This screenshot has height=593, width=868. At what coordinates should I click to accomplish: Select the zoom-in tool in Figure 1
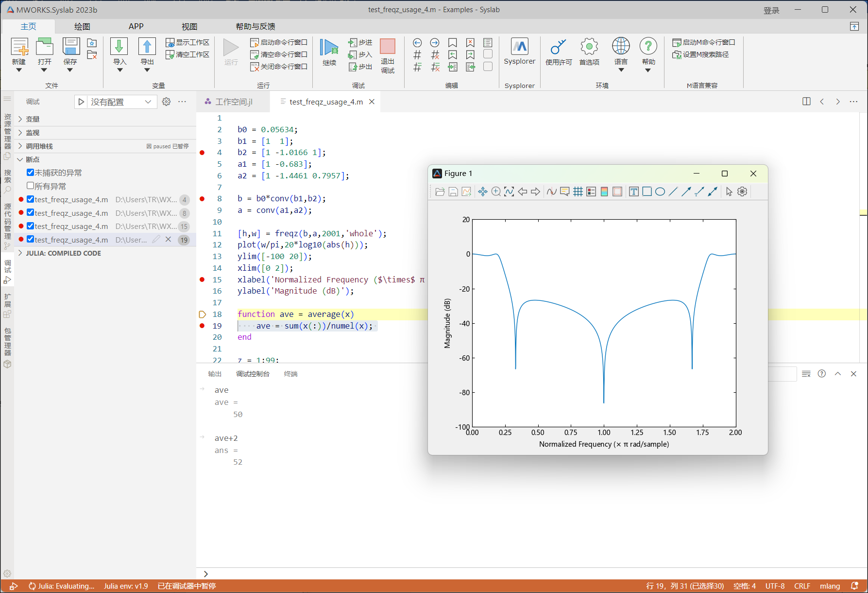tap(496, 192)
